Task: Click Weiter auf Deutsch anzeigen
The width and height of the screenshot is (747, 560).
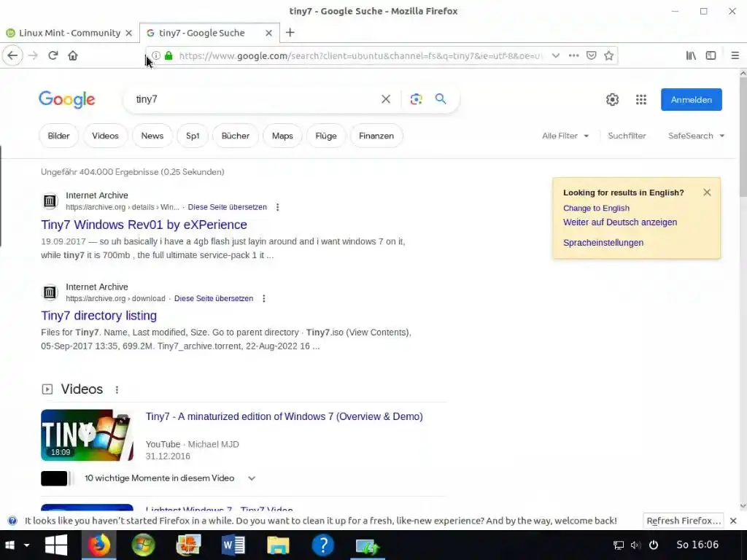Action: (620, 222)
